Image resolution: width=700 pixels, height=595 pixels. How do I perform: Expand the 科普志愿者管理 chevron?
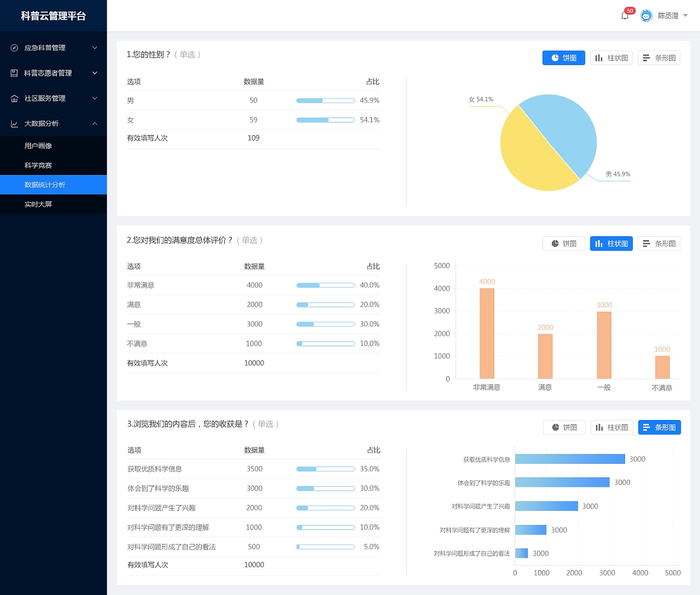click(95, 73)
